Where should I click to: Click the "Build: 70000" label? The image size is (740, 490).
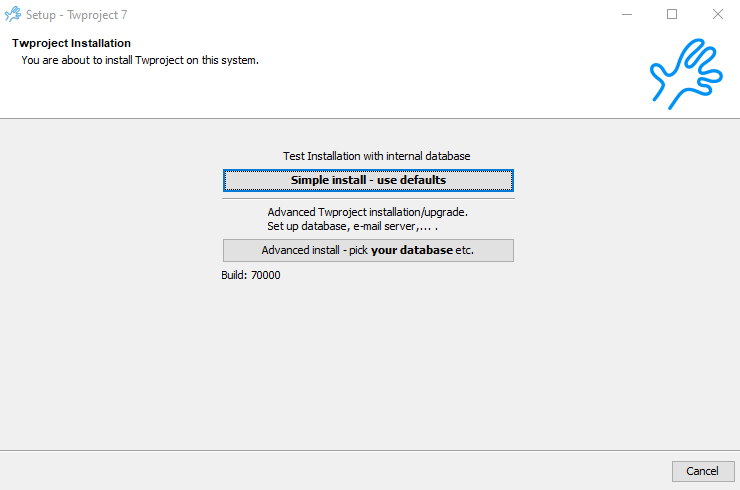[250, 275]
